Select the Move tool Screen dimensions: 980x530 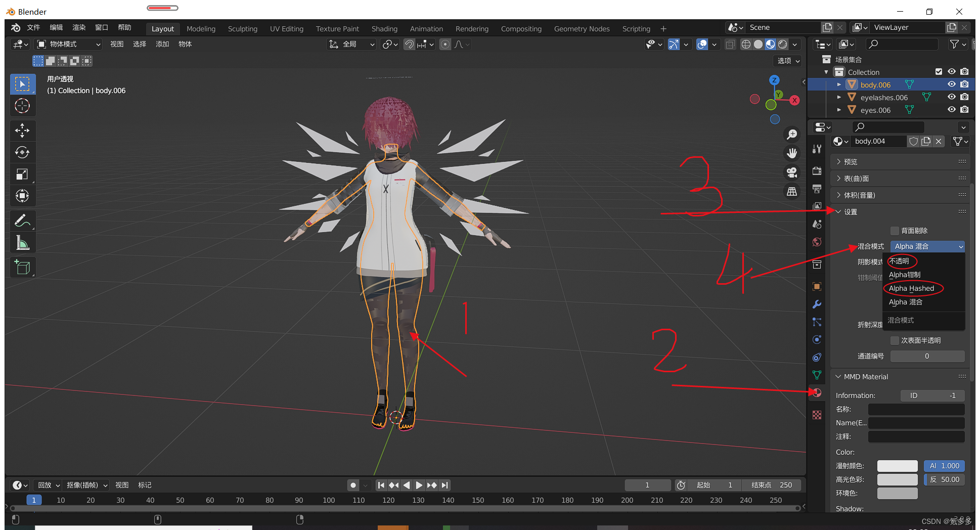tap(22, 130)
